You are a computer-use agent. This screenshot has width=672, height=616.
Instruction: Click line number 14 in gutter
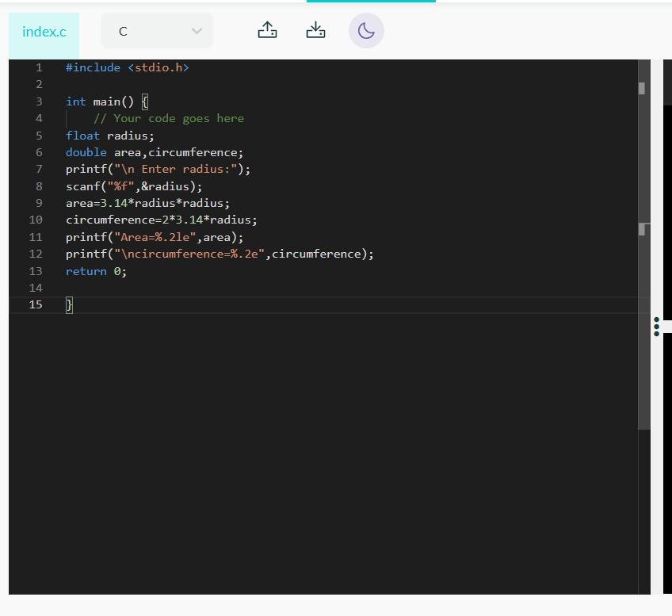[36, 288]
